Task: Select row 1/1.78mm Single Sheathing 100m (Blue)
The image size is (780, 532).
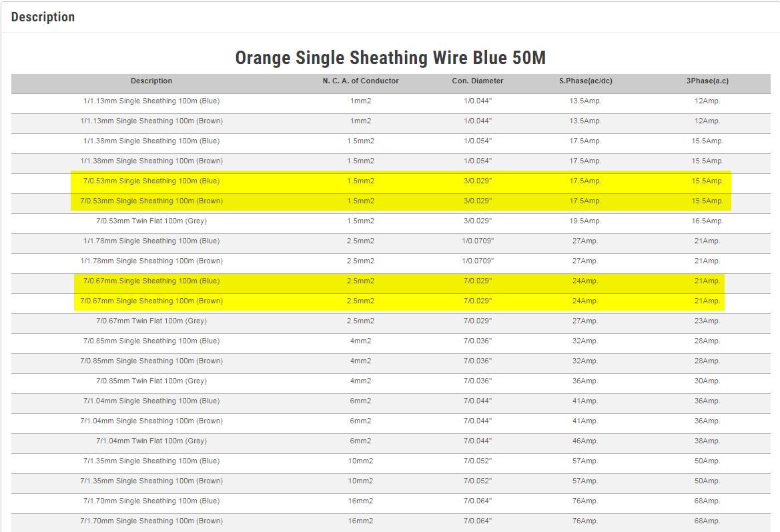Action: click(390, 243)
